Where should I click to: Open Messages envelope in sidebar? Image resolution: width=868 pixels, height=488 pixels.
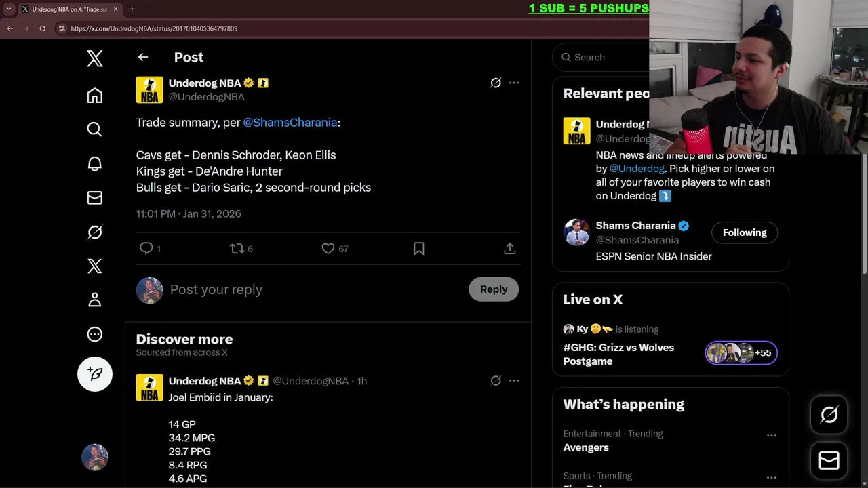[95, 198]
